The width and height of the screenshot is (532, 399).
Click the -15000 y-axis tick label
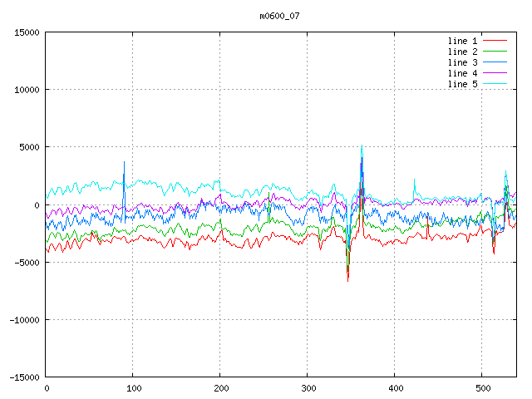pos(22,377)
